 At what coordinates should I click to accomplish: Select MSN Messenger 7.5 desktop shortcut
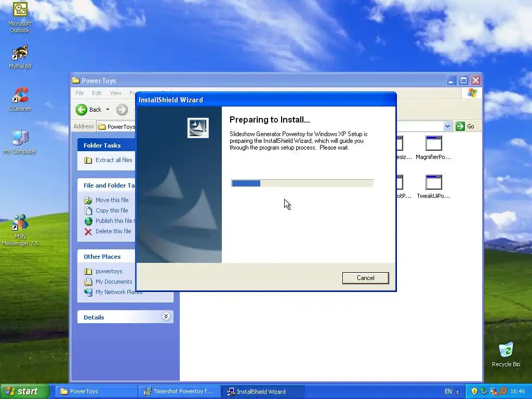coord(20,230)
